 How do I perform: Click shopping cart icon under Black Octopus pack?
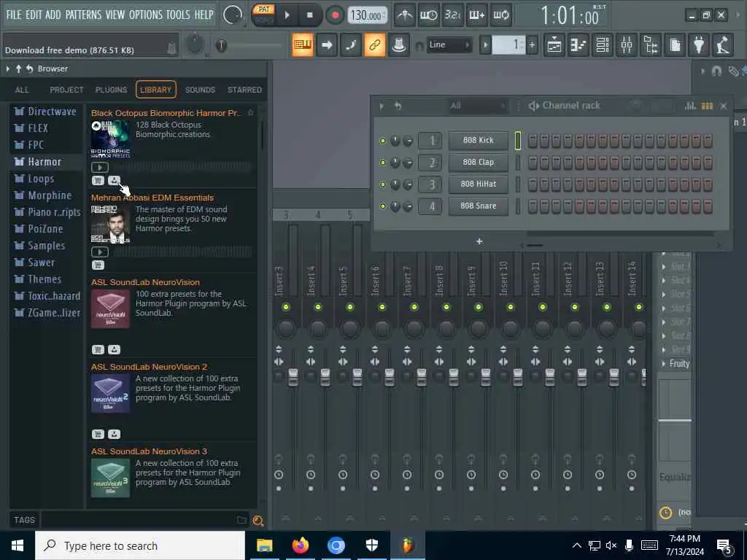point(98,180)
